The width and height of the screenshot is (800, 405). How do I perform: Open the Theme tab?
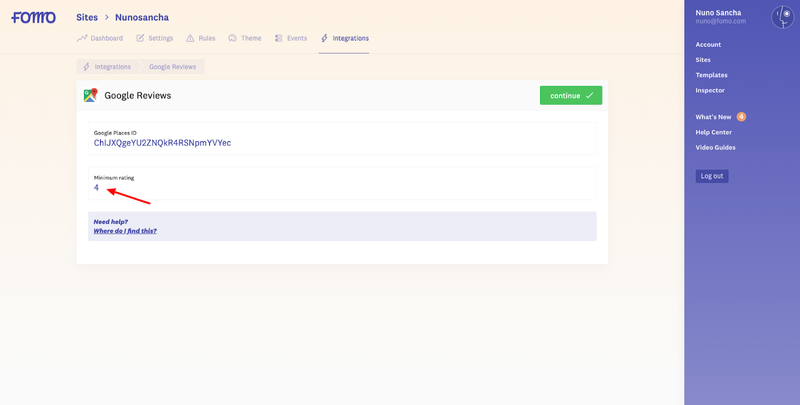coord(245,38)
